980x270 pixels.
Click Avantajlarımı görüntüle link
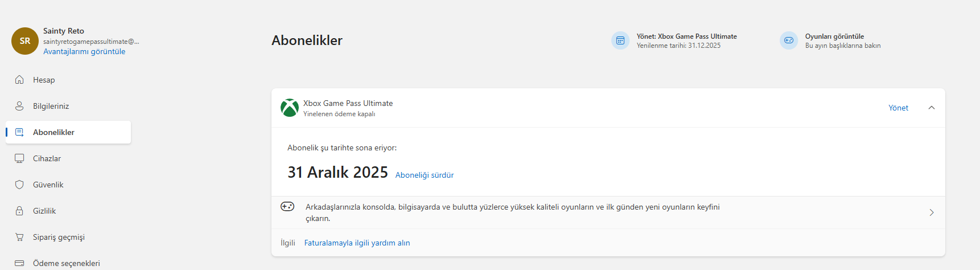pyautogui.click(x=84, y=51)
